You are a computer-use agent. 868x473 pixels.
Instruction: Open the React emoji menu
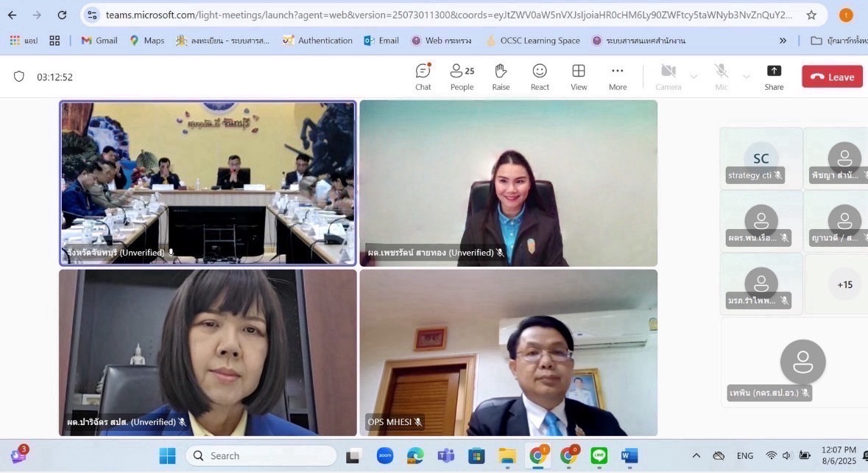[x=540, y=77]
